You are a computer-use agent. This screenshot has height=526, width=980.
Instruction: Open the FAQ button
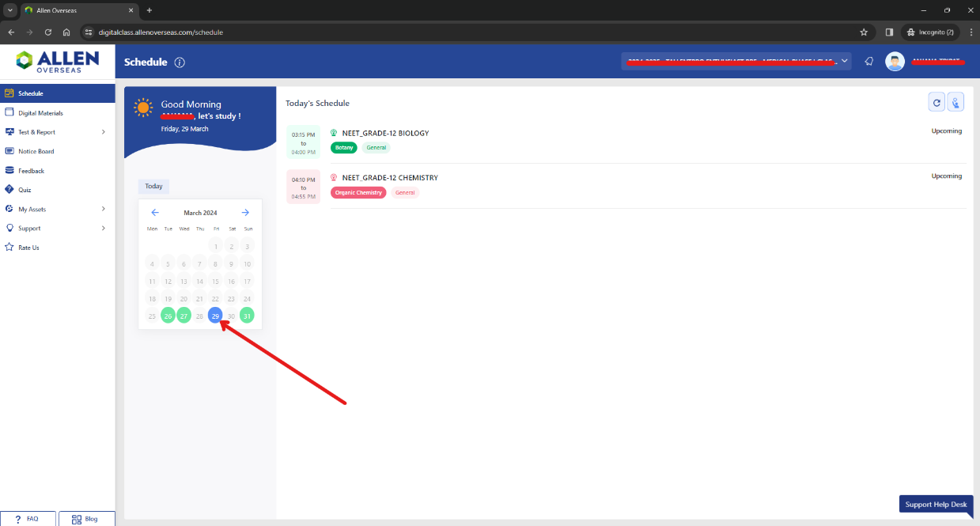tap(28, 519)
